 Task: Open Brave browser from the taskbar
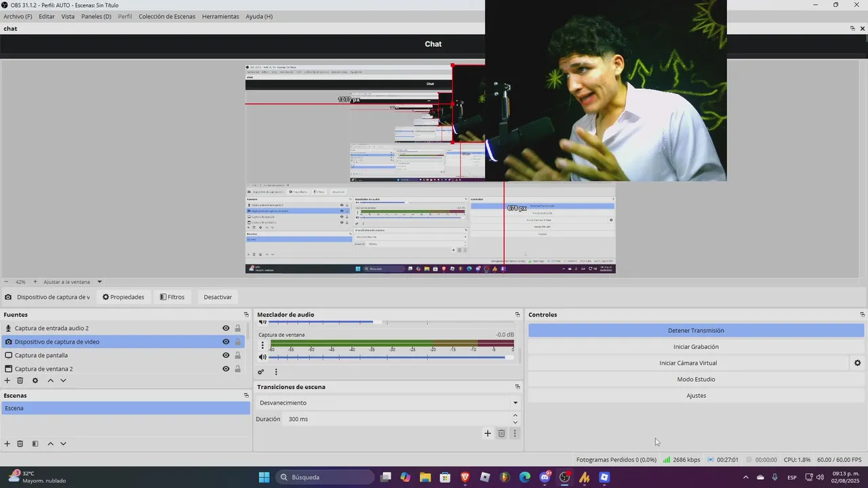coord(465,477)
